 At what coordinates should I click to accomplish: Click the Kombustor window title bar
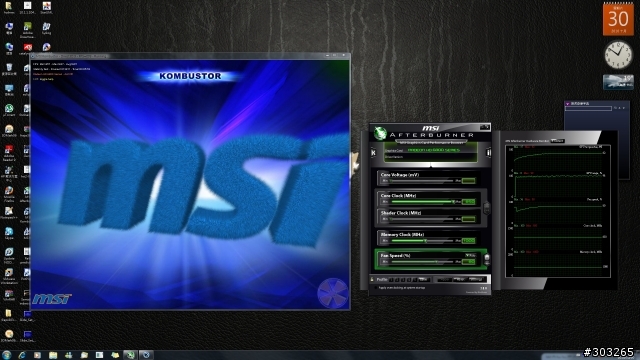[x=190, y=56]
